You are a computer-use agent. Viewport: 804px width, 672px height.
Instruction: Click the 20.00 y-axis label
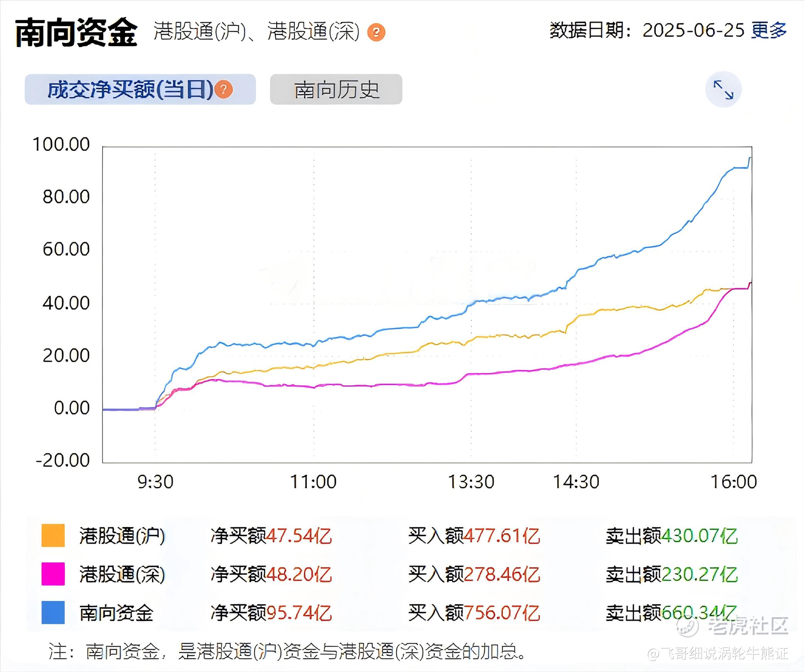coord(66,355)
